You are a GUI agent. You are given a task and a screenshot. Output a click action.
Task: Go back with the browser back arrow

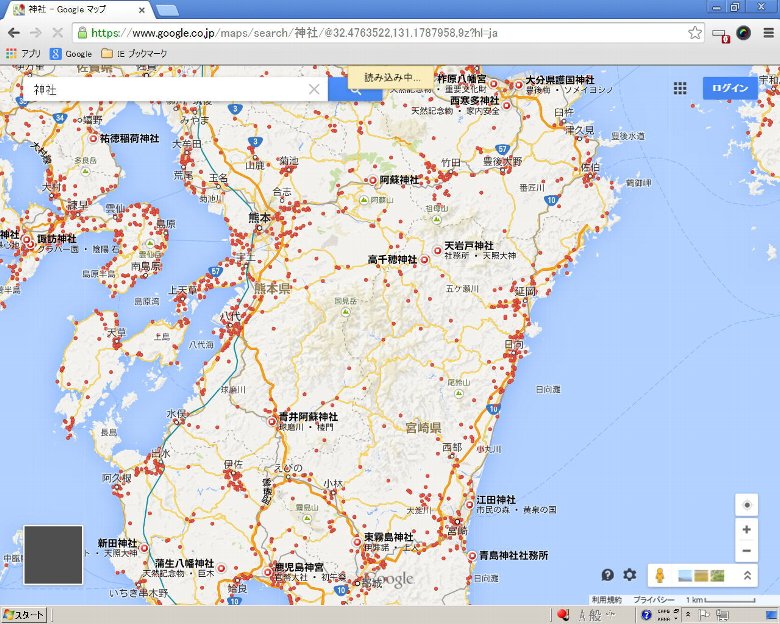coord(13,33)
